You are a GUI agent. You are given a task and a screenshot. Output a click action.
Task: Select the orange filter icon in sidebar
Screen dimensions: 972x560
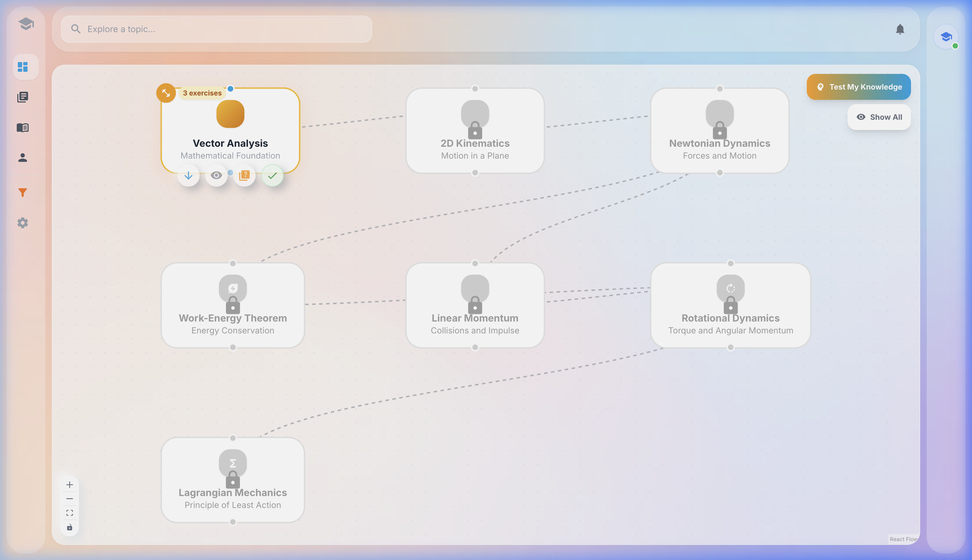(23, 192)
